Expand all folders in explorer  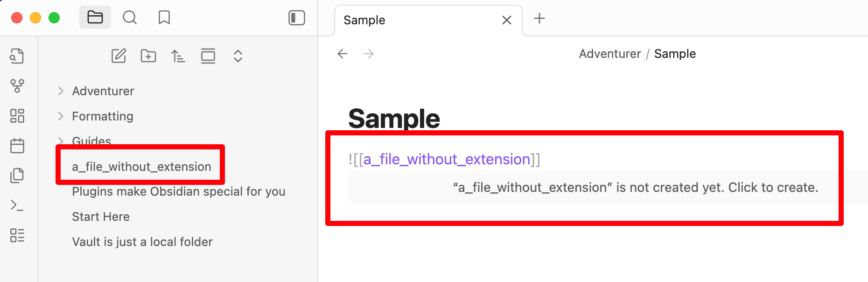coord(238,56)
